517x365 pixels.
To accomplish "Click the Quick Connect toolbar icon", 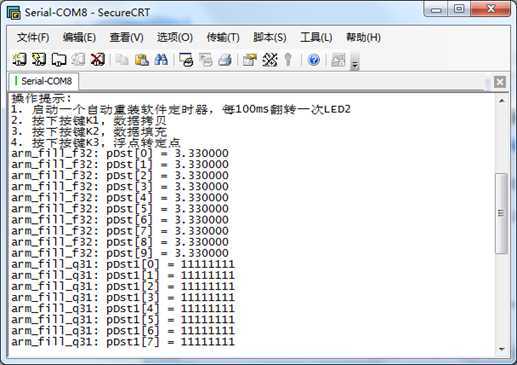I will (39, 60).
